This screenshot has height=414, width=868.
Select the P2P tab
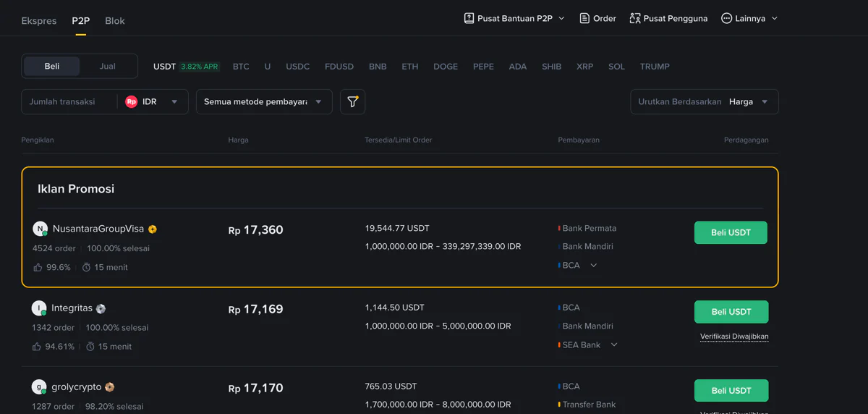click(x=81, y=20)
